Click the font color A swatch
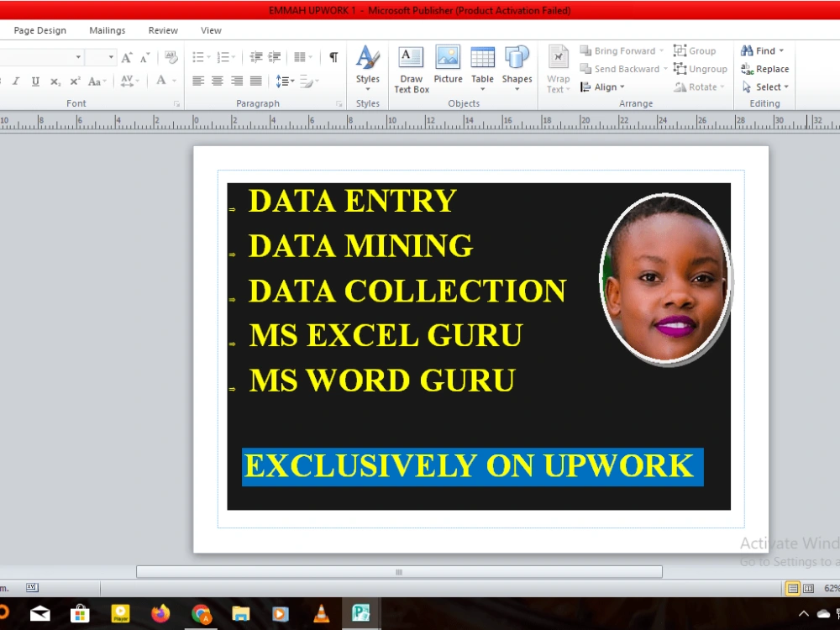Image resolution: width=840 pixels, height=630 pixels. [x=161, y=81]
